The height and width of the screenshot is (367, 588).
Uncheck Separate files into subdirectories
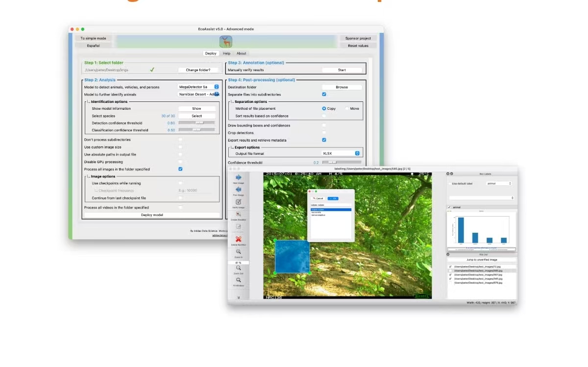324,94
